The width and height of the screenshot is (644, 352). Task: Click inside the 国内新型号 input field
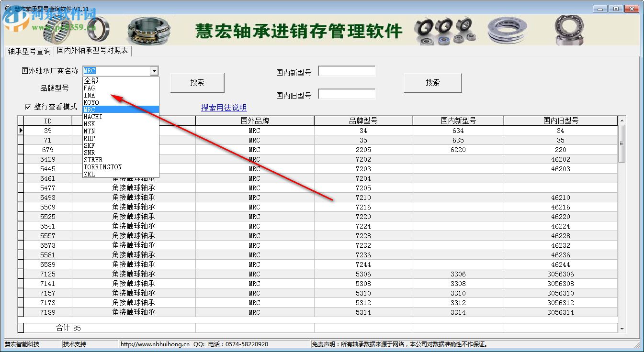tap(347, 70)
